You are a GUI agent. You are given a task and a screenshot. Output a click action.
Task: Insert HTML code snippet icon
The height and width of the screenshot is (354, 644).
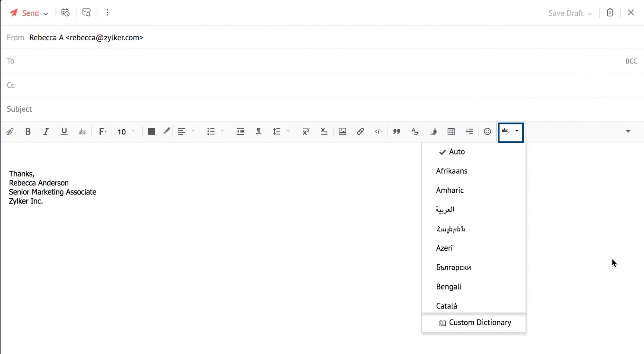click(x=378, y=132)
